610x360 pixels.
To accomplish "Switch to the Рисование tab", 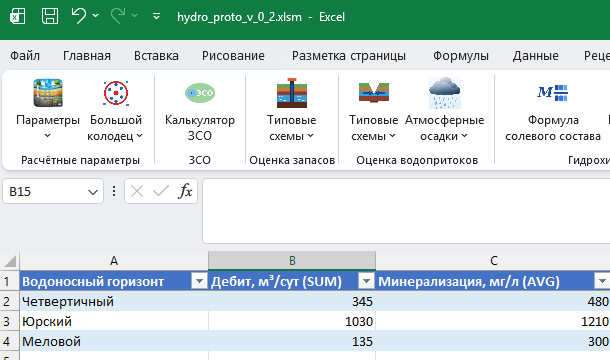I will pyautogui.click(x=233, y=56).
